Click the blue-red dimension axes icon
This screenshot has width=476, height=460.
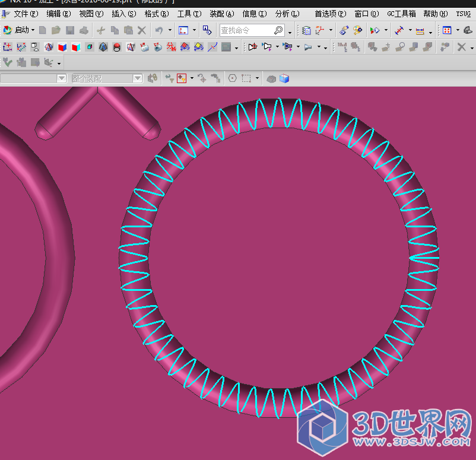(x=8, y=47)
